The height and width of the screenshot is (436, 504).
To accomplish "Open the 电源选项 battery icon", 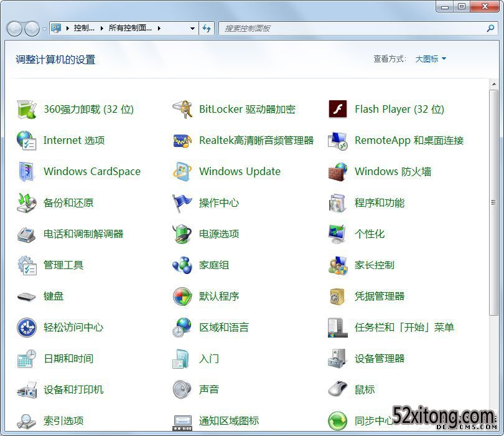I will point(182,234).
